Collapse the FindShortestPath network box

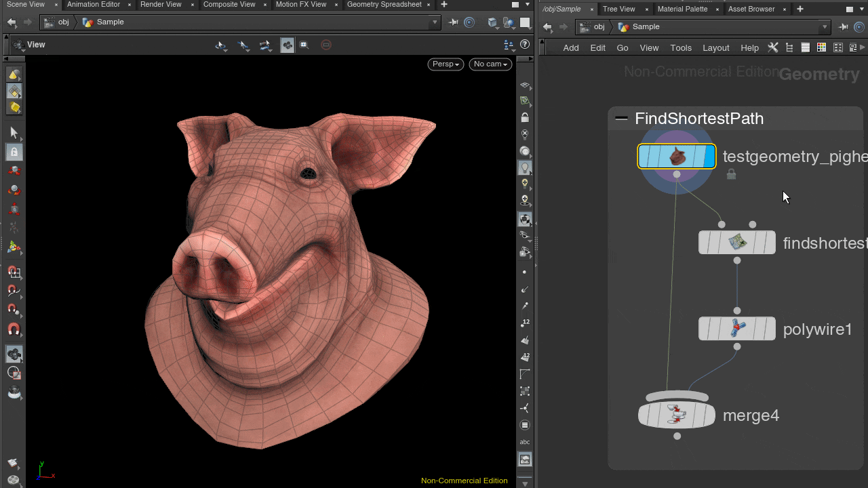coord(621,119)
